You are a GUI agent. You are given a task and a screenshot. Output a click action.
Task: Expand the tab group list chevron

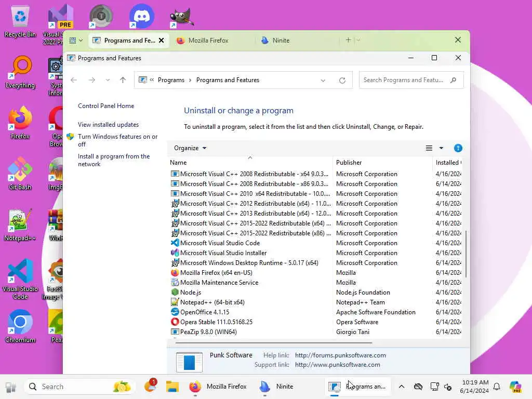(81, 41)
